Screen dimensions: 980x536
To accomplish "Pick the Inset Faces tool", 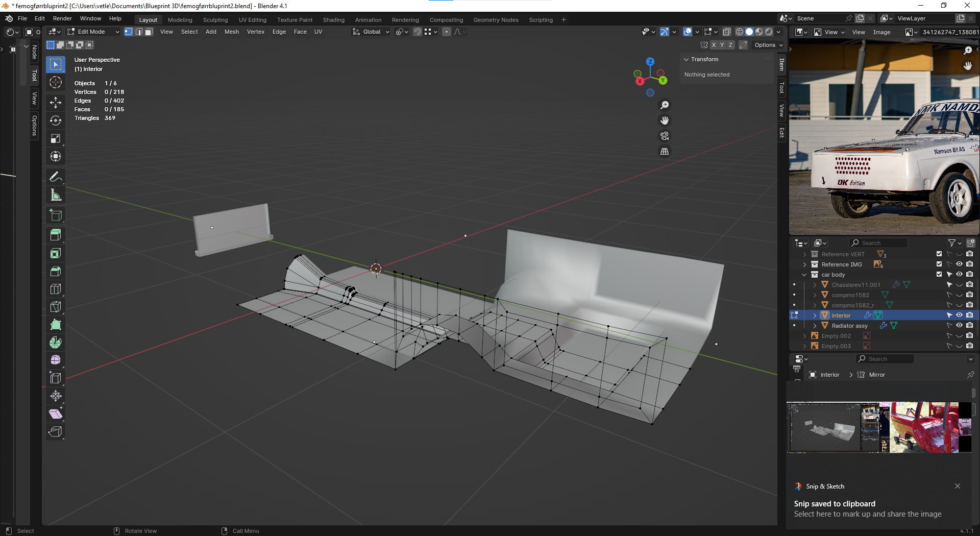I will [x=56, y=253].
